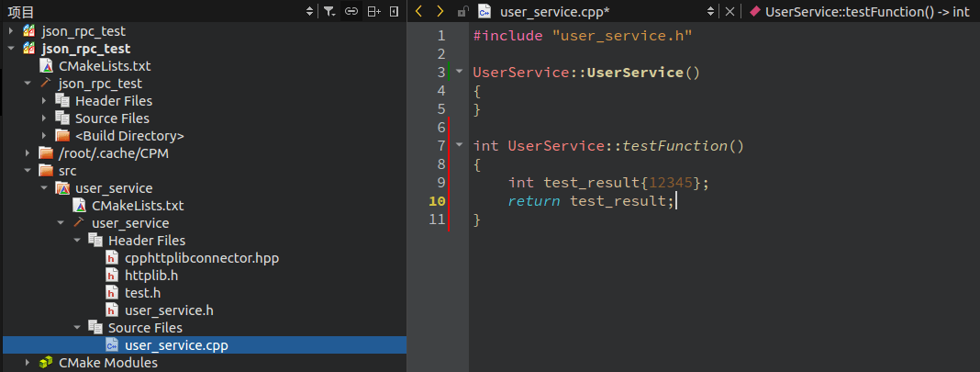Go back with the left arrow
This screenshot has width=980, height=372.
pos(418,11)
